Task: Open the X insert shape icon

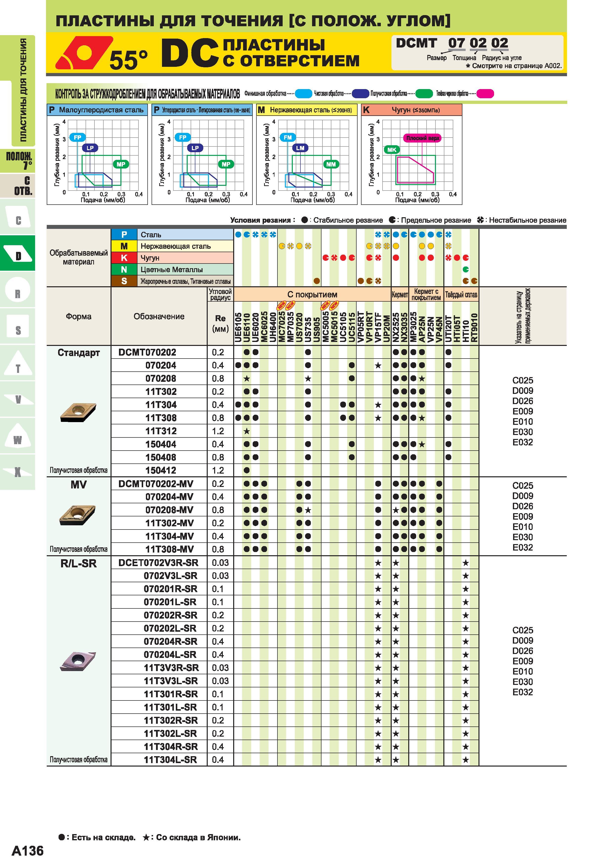Action: pyautogui.click(x=18, y=472)
